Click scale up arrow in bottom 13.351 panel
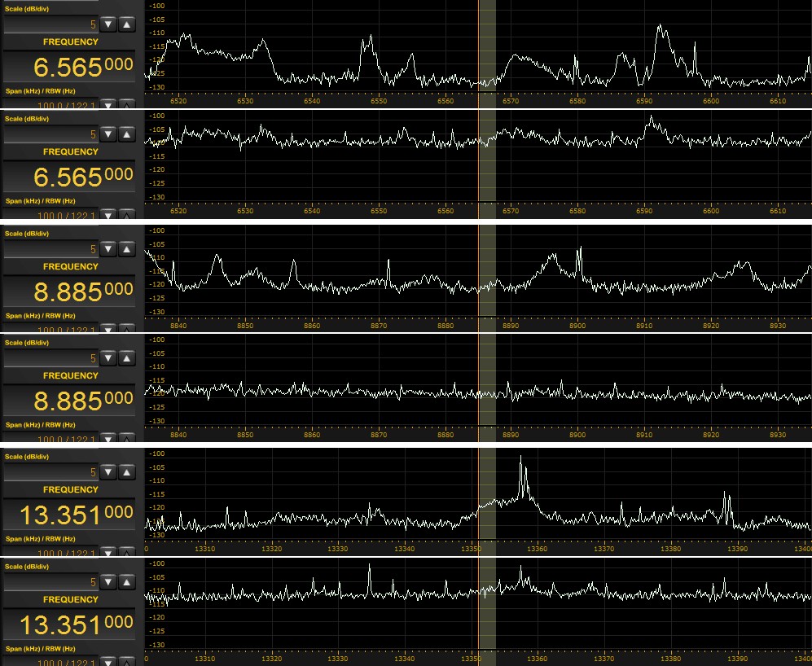The width and height of the screenshot is (812, 666). 126,582
